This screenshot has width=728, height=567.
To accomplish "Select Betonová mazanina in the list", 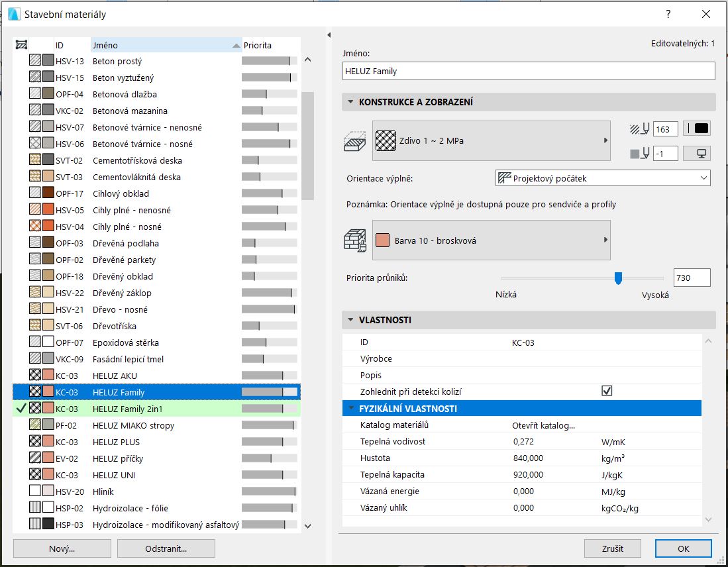I will 157,111.
